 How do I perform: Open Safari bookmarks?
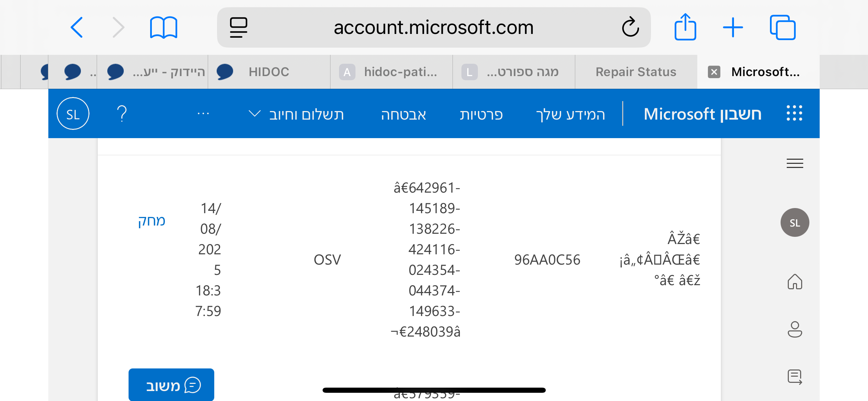click(164, 27)
